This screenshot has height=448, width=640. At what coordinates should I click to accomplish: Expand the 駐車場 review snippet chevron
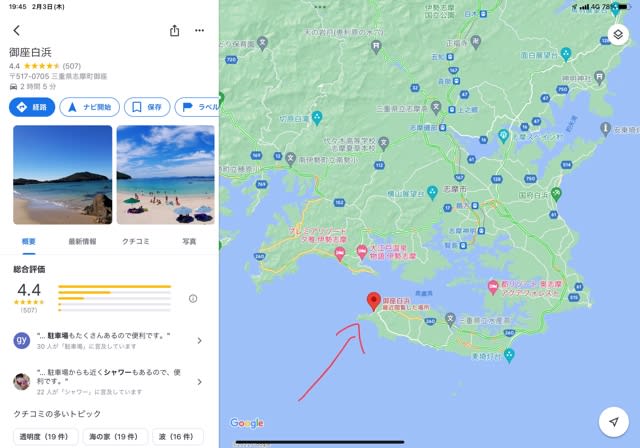pyautogui.click(x=199, y=340)
